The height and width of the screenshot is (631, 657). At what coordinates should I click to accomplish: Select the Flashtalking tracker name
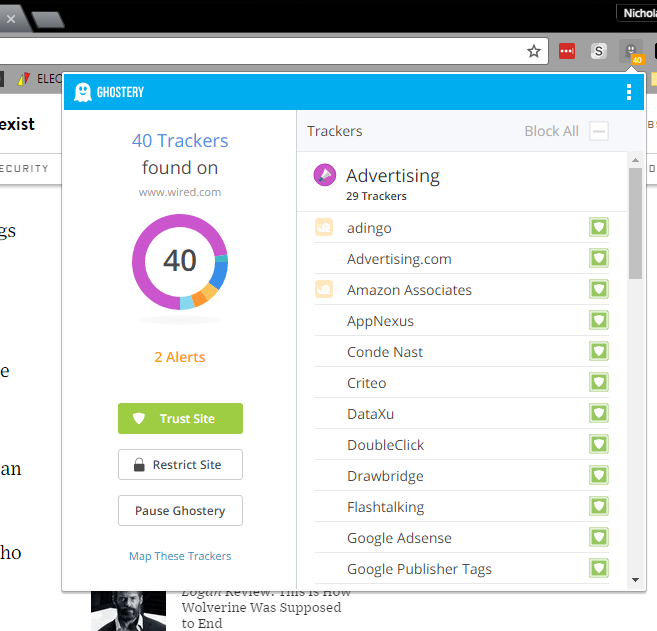click(385, 507)
